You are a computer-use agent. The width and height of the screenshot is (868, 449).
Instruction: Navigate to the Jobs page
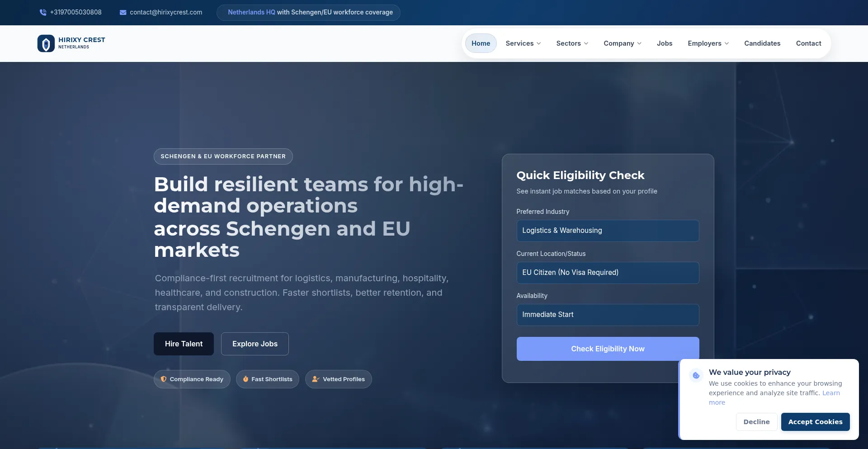pyautogui.click(x=665, y=43)
